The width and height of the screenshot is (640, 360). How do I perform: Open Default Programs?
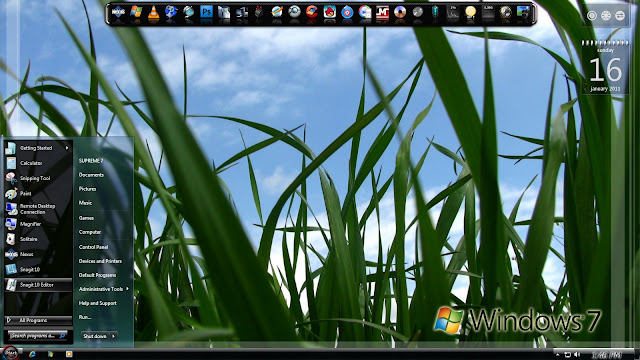[97, 275]
